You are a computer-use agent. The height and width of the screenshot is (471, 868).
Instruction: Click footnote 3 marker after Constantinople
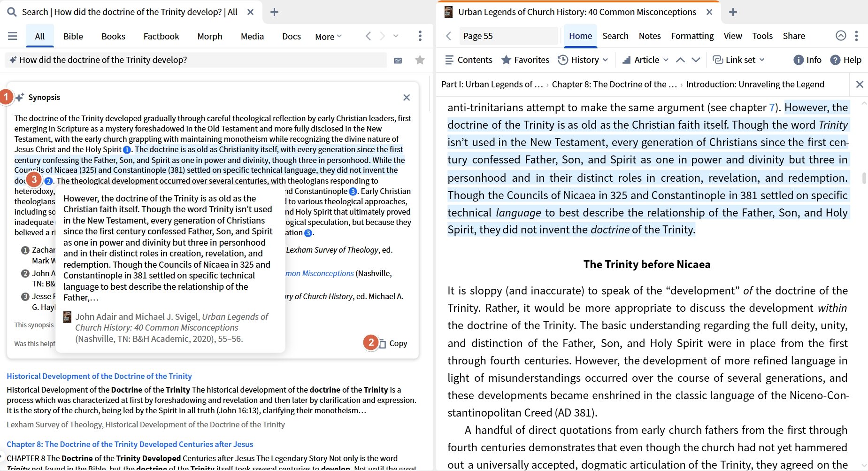tap(353, 191)
